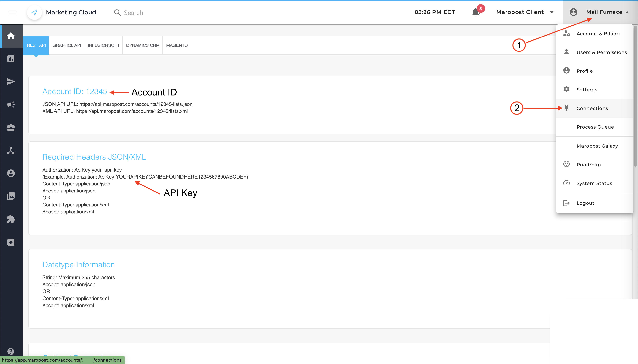Viewport: 638px width, 364px height.
Task: Click the example ApiKey line
Action: (145, 177)
